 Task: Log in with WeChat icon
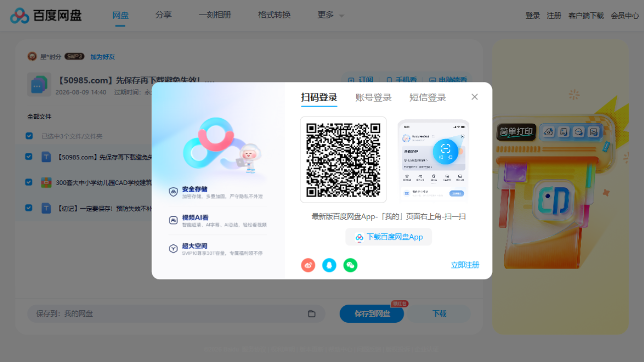coord(350,265)
